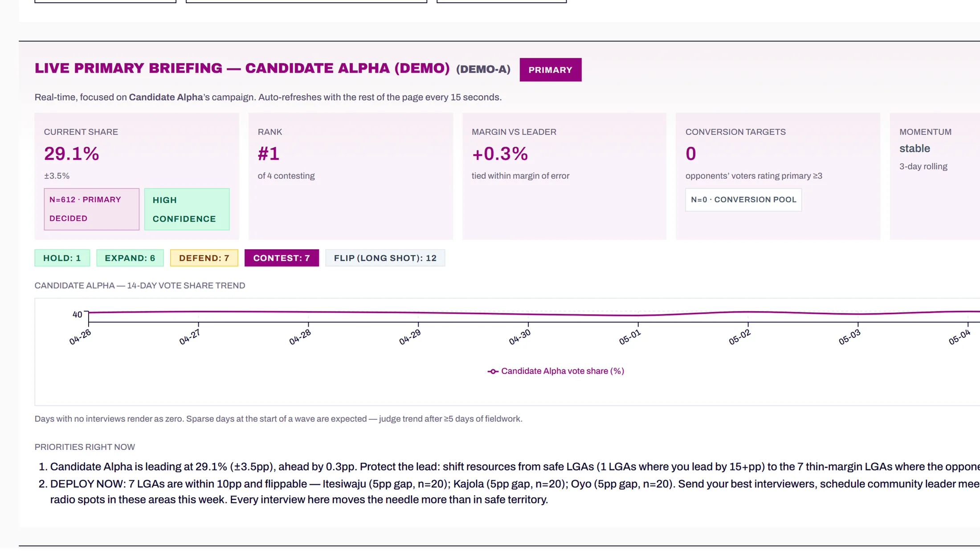980x551 pixels.
Task: Click the CURRENT SHARE card label
Action: click(81, 132)
